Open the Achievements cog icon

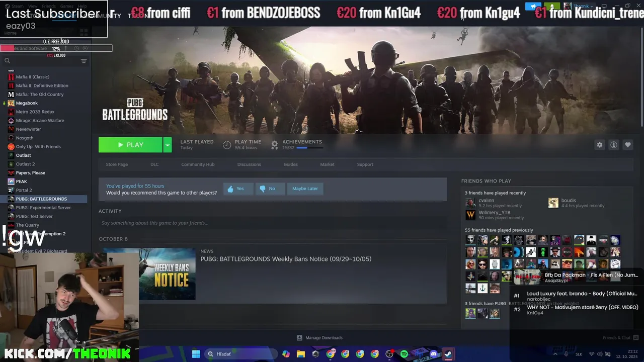[x=275, y=145]
